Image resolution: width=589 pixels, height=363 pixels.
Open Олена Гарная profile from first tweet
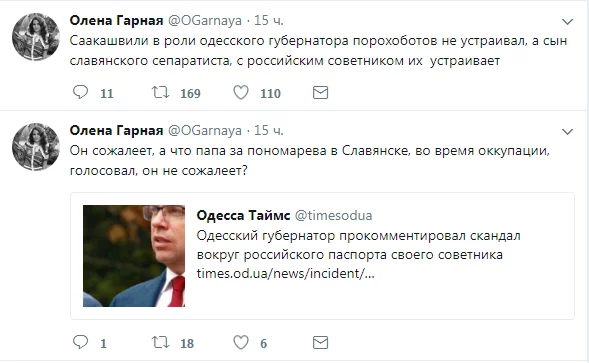pos(116,20)
